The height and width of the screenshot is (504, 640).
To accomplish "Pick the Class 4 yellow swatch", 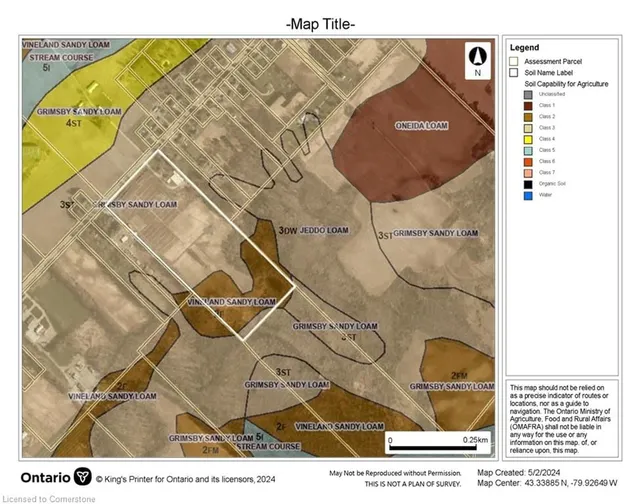I will (528, 138).
